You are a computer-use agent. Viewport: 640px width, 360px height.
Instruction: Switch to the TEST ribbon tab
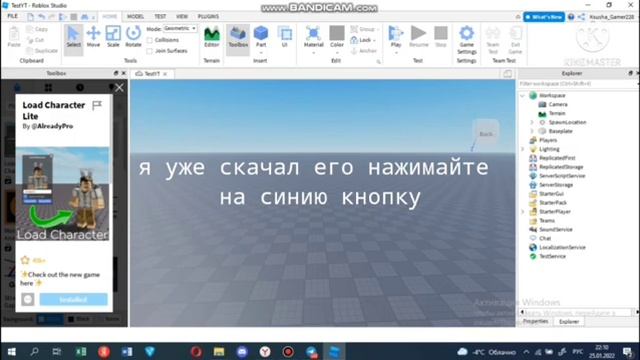160,16
